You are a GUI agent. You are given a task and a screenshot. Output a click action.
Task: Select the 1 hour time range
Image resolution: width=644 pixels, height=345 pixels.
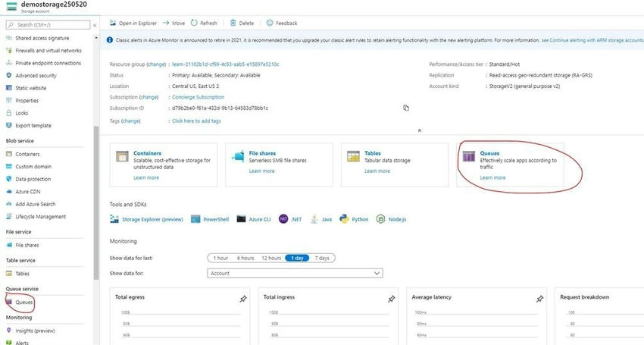click(x=220, y=259)
